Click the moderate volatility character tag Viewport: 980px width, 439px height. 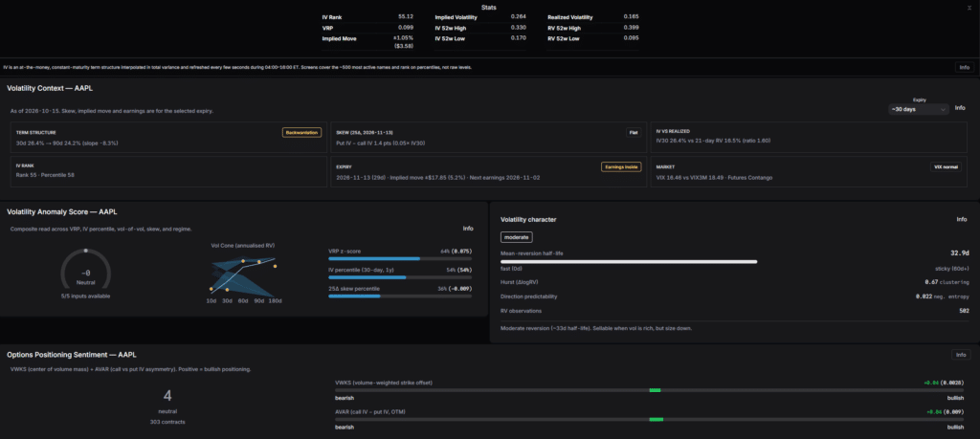516,237
